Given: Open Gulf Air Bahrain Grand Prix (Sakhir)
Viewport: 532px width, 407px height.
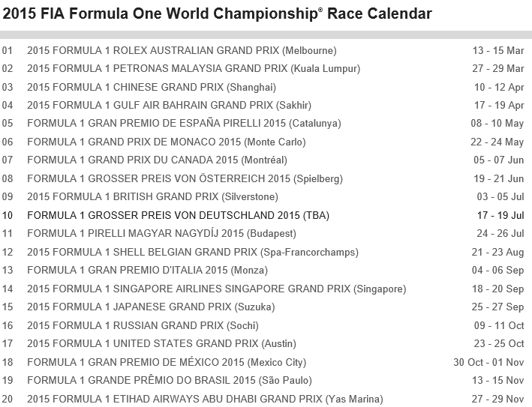Looking at the screenshot, I should tap(169, 105).
